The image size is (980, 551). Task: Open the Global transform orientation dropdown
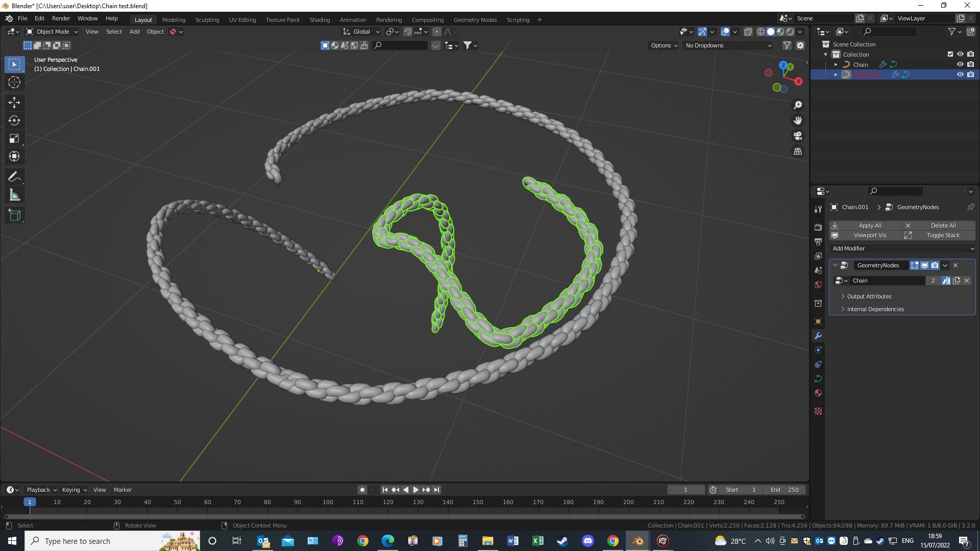point(361,32)
